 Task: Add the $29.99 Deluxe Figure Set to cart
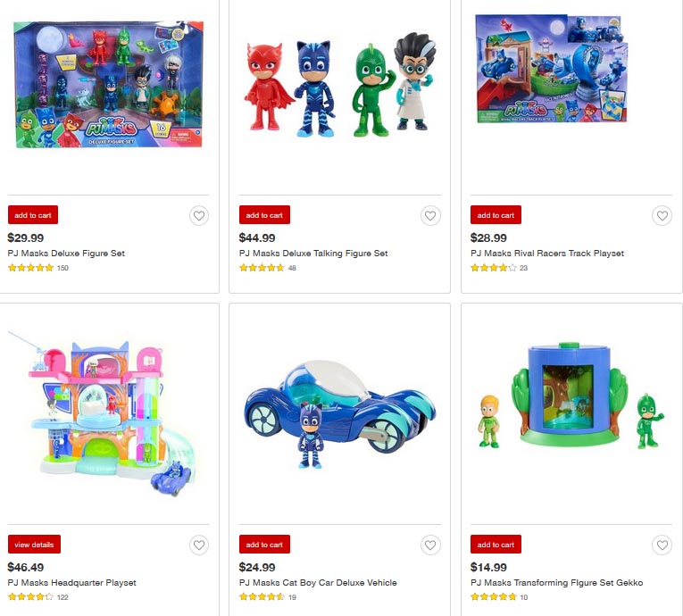[x=33, y=215]
